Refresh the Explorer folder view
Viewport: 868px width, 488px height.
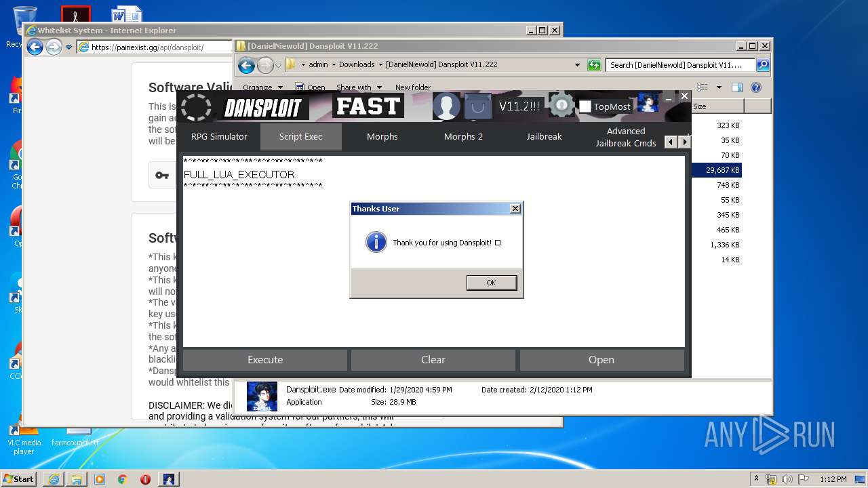coord(594,65)
